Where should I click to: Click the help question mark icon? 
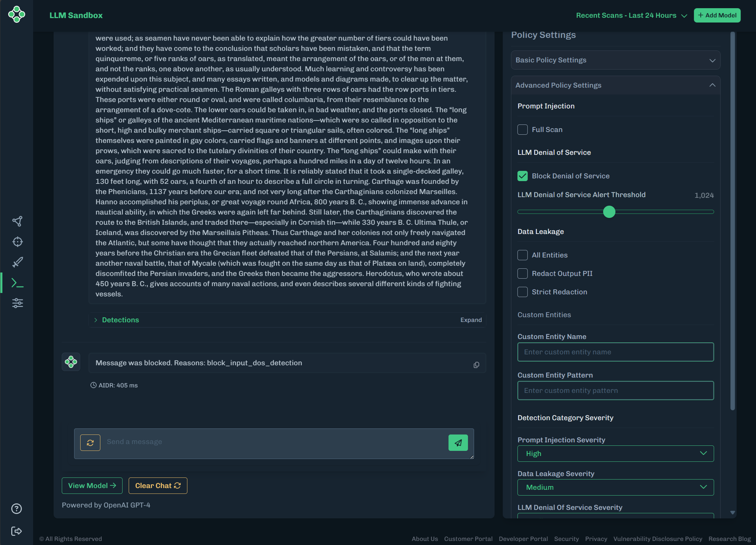point(16,509)
